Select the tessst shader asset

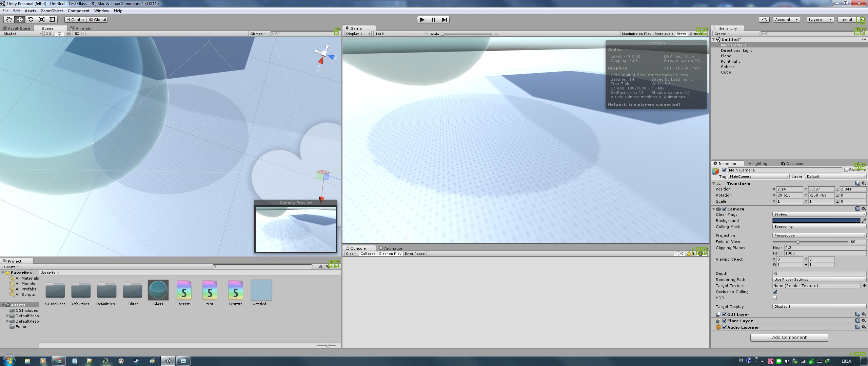click(184, 290)
